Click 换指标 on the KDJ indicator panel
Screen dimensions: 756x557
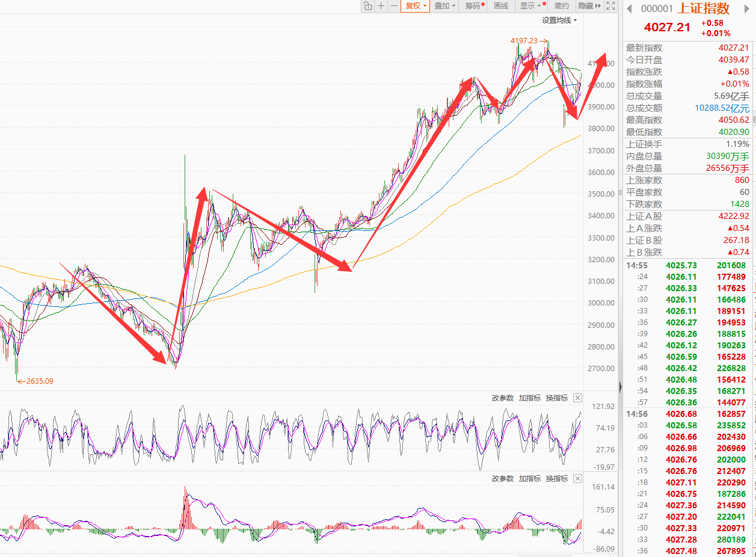(557, 398)
